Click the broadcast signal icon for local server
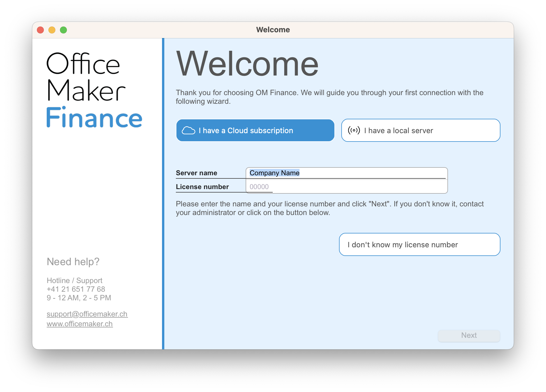546x392 pixels. 354,130
